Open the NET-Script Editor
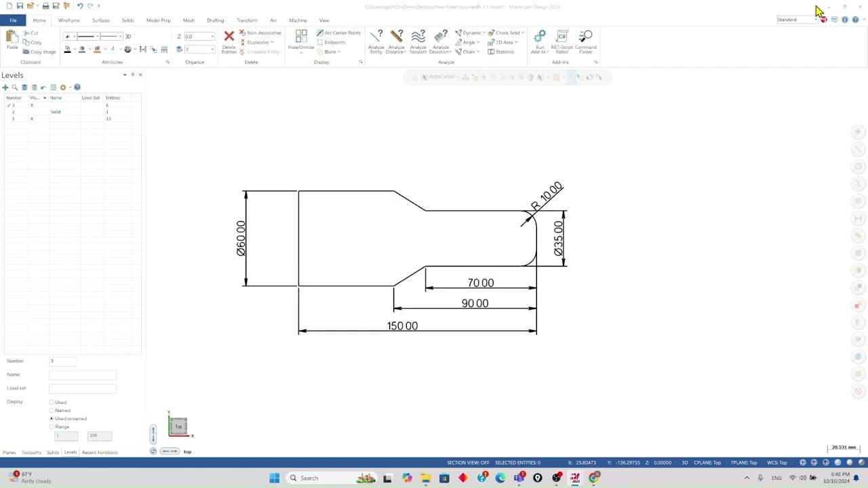The width and height of the screenshot is (868, 488). tap(562, 41)
